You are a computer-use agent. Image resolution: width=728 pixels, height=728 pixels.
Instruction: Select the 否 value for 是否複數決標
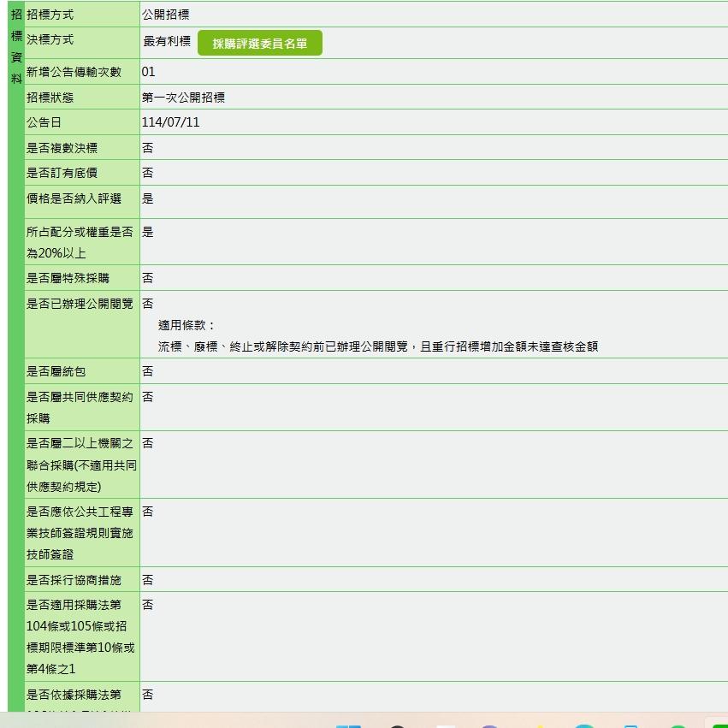click(x=148, y=148)
